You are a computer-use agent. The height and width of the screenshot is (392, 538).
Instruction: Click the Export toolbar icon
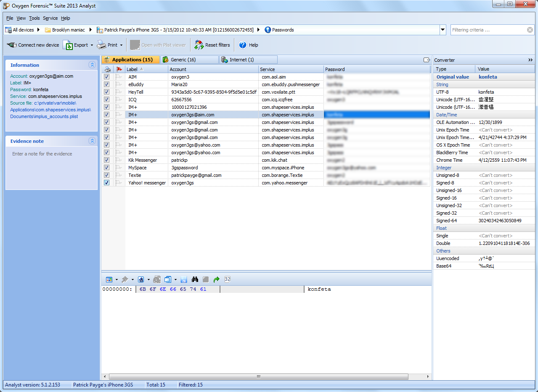(x=68, y=45)
